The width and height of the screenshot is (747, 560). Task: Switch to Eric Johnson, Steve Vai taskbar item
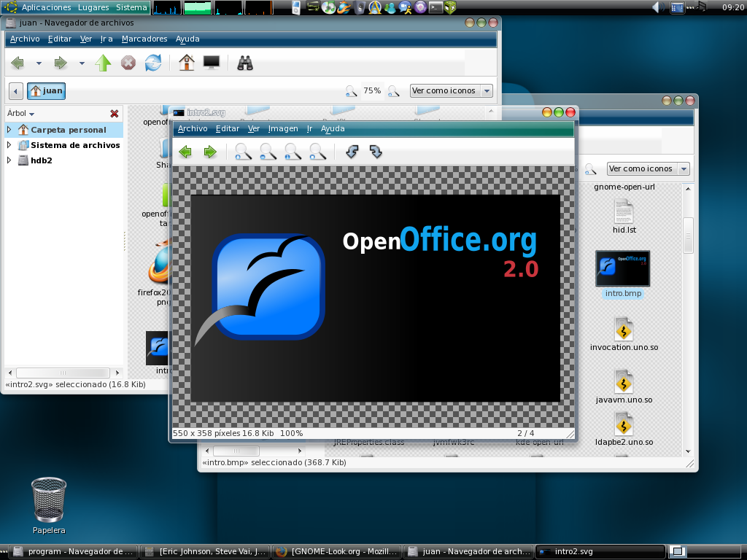[205, 552]
